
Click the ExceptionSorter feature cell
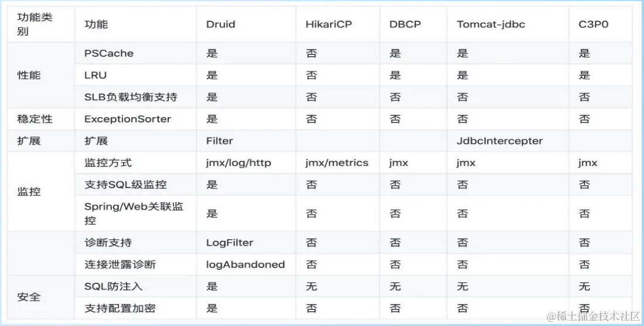135,119
